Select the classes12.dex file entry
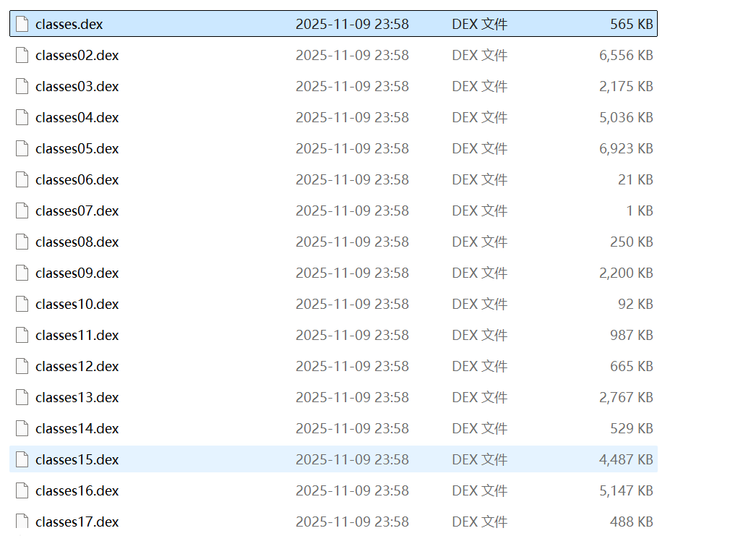Image resolution: width=756 pixels, height=536 pixels. coord(77,366)
